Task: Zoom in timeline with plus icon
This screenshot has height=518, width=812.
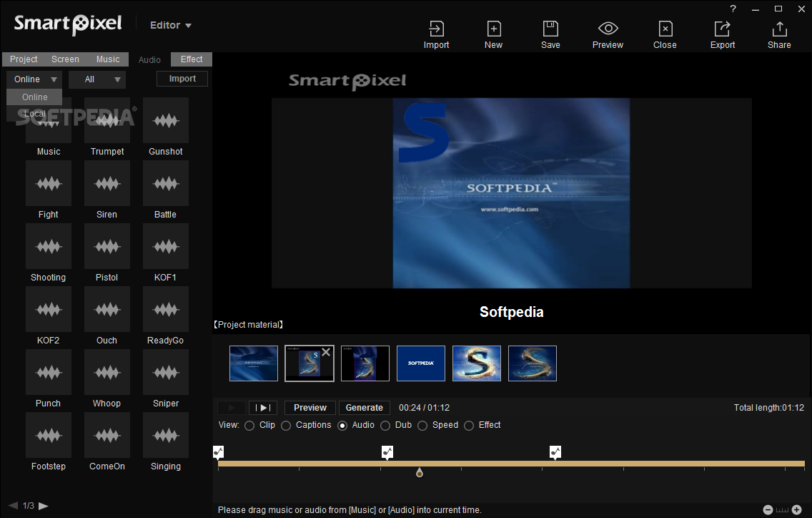Action: point(797,509)
